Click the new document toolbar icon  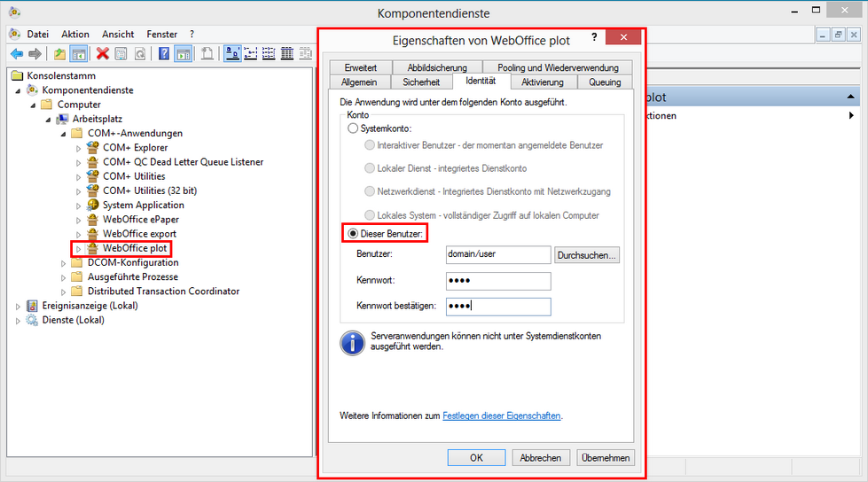coord(207,54)
